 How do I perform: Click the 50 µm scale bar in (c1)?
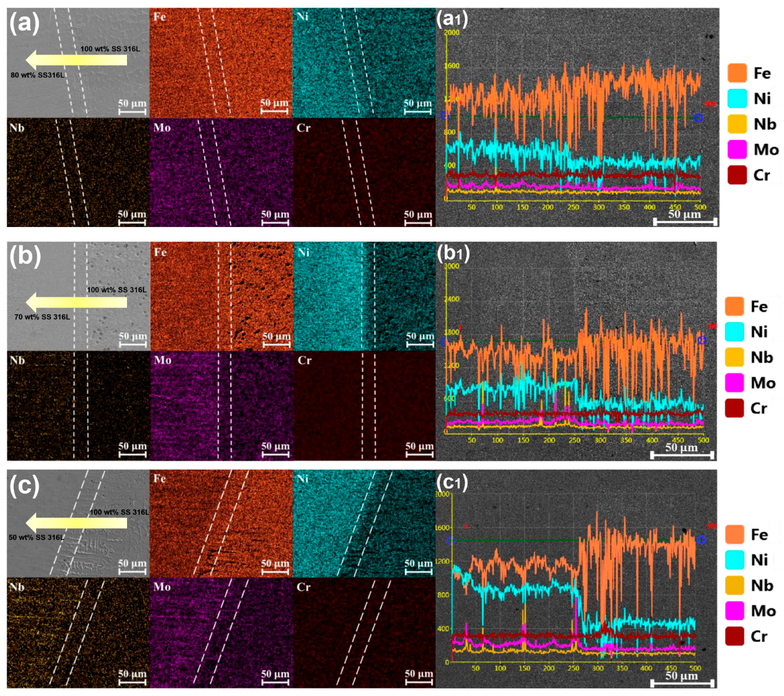coord(682,682)
